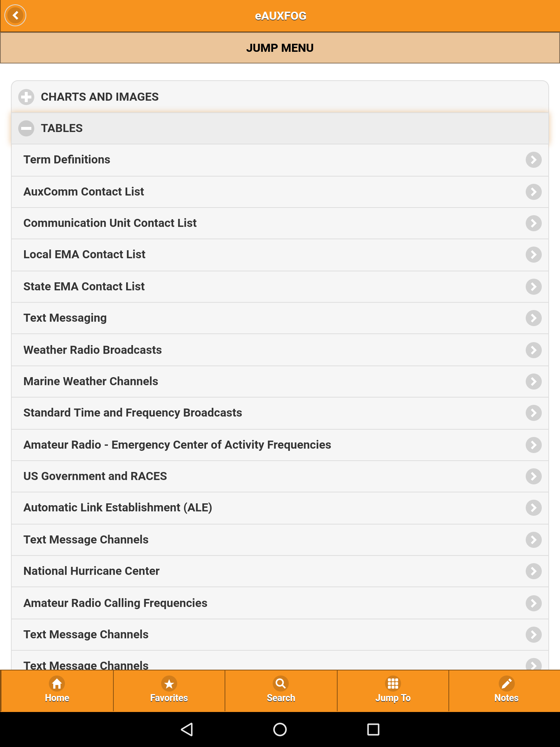Screen dimensions: 560x747
Task: Collapse the Tables section
Action: pos(280,128)
